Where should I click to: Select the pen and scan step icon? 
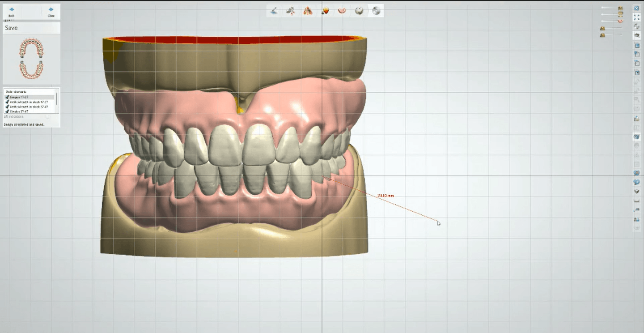pos(274,11)
